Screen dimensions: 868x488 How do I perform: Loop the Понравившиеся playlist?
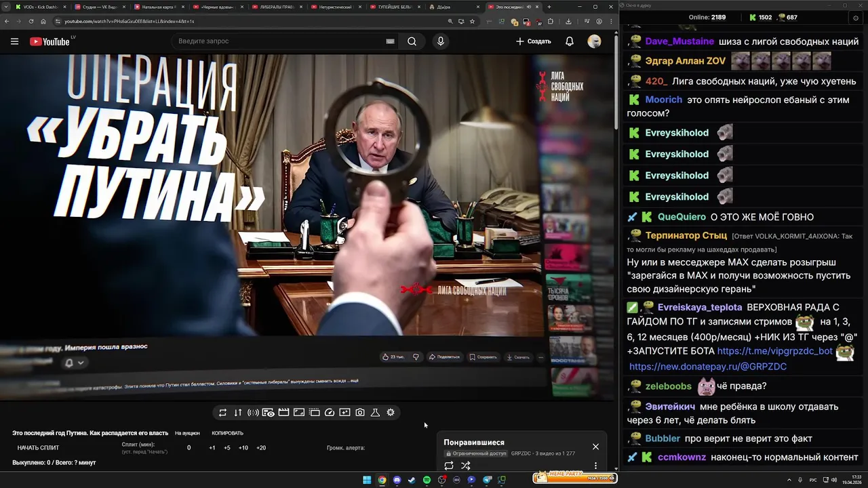point(449,466)
